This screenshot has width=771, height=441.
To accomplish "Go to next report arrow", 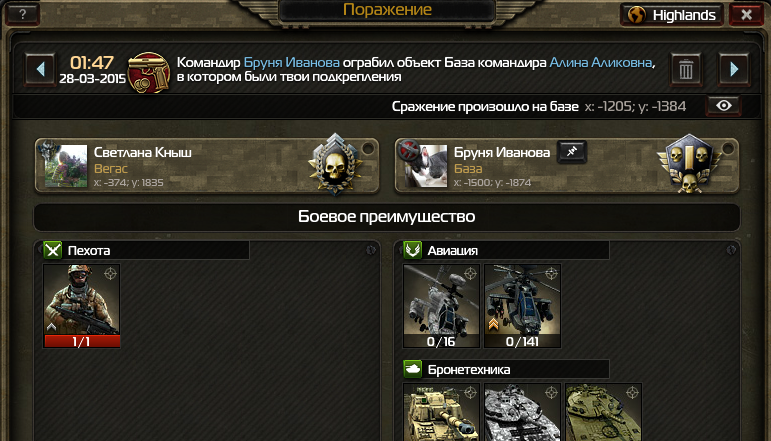I will (734, 69).
